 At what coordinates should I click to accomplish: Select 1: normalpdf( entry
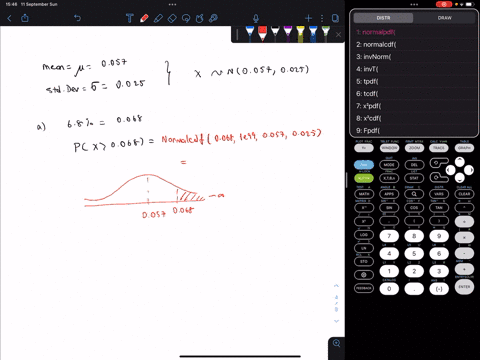[x=413, y=32]
